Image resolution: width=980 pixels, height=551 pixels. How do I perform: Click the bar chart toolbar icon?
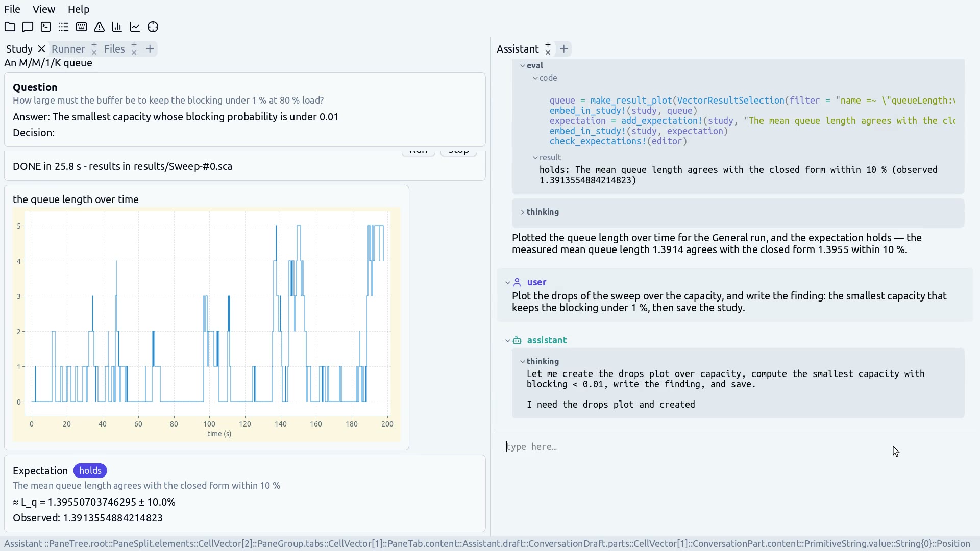tap(117, 27)
